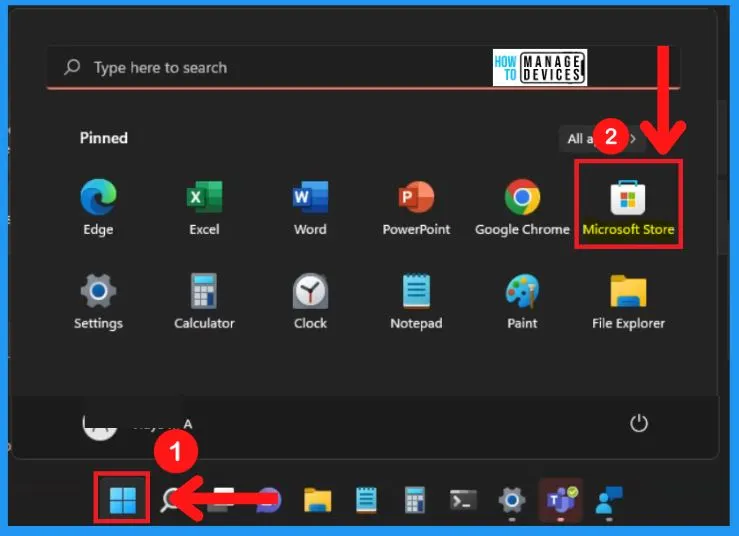This screenshot has height=536, width=739.
Task: Click the Windows Start button on taskbar
Action: (123, 499)
